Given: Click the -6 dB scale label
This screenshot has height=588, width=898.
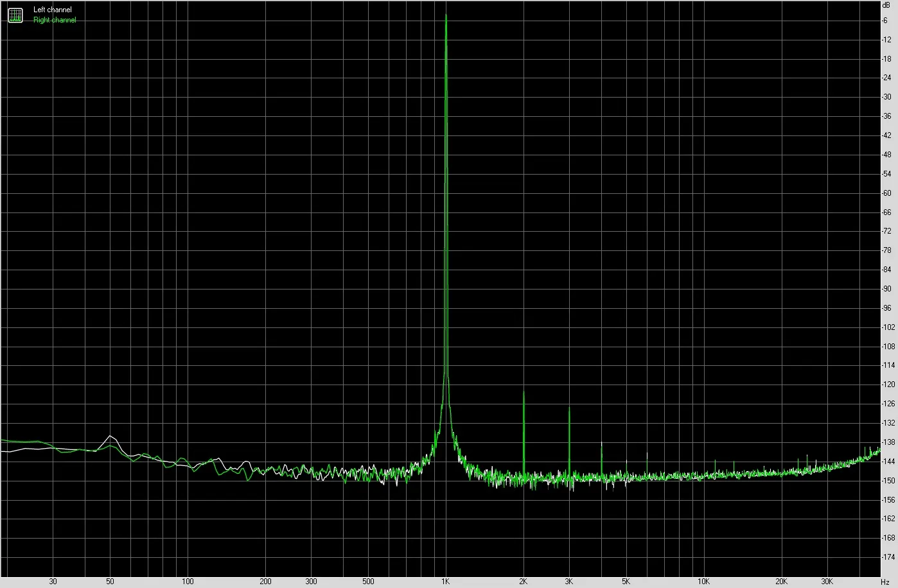Looking at the screenshot, I should point(886,21).
